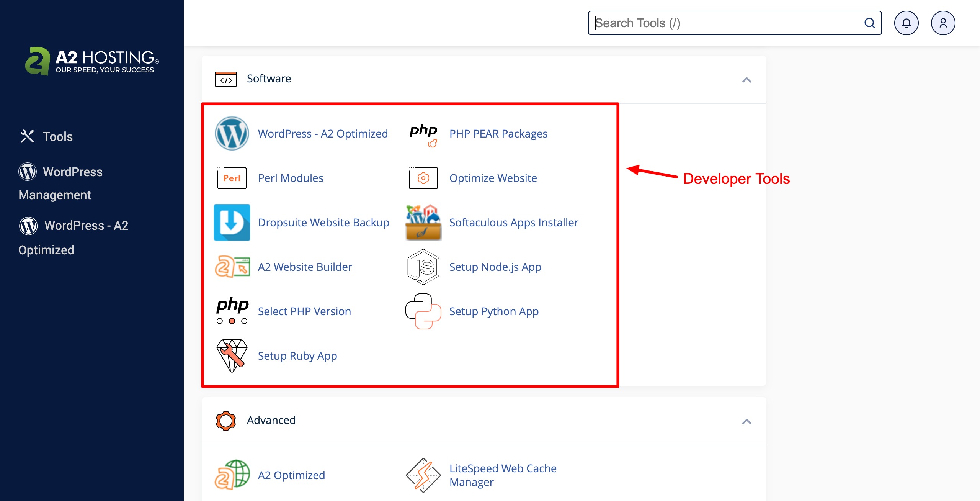The image size is (980, 501).
Task: Collapse the Software section
Action: coord(746,80)
